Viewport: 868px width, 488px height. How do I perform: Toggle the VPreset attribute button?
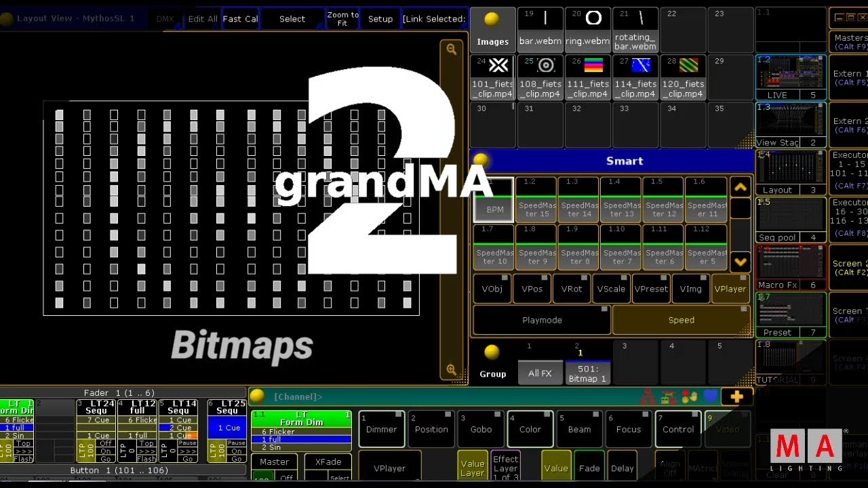(x=651, y=289)
